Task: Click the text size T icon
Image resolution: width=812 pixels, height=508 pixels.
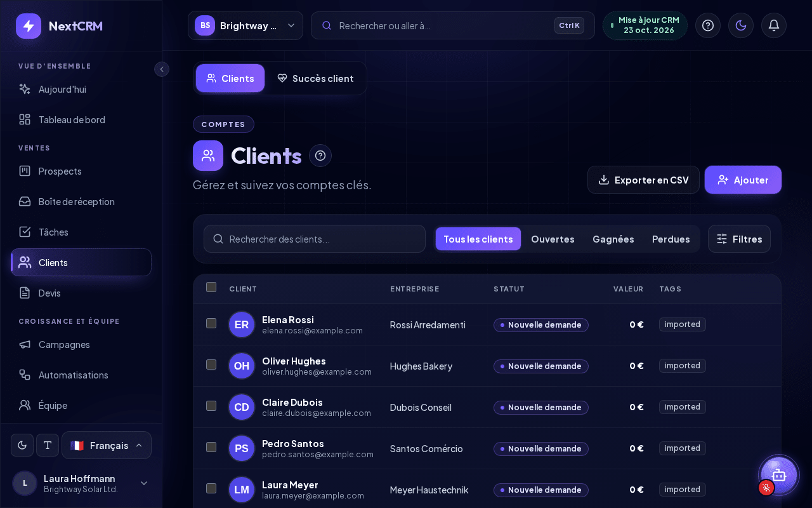Action: coord(48,445)
